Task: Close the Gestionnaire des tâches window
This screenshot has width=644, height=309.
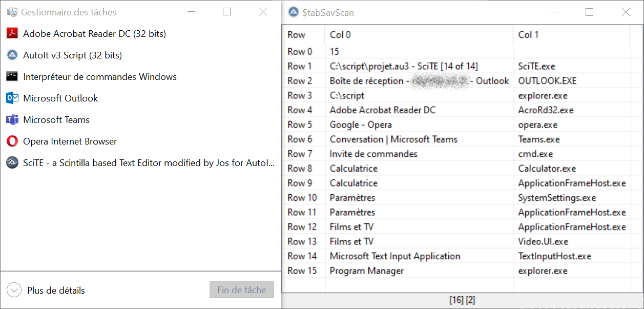Action: 263,12
